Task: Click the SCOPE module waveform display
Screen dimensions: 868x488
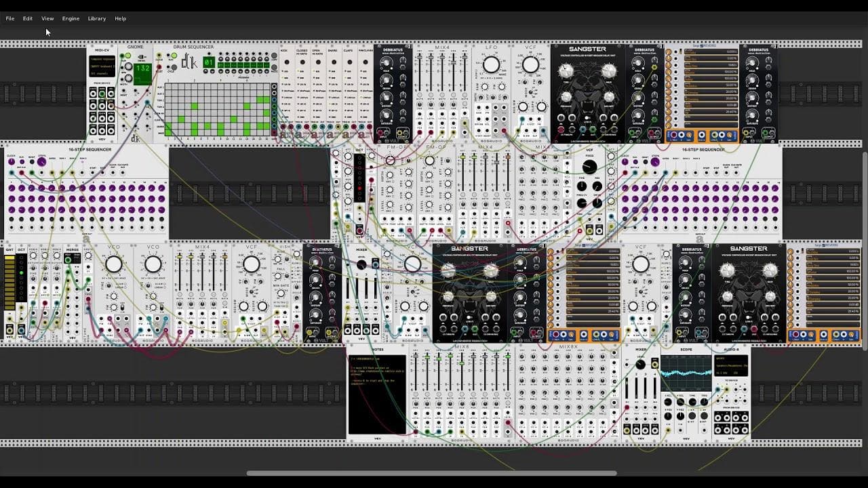Action: coord(686,373)
